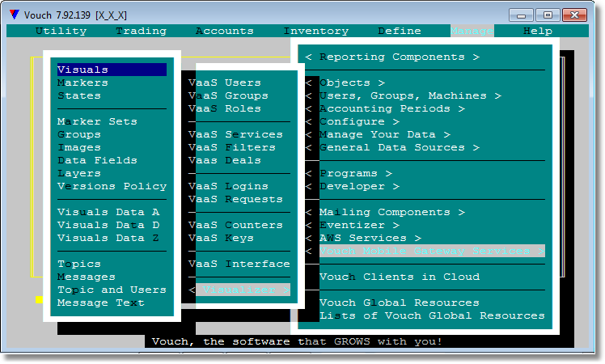The image size is (605, 364).
Task: Select VaaS Groups
Action: 228,95
